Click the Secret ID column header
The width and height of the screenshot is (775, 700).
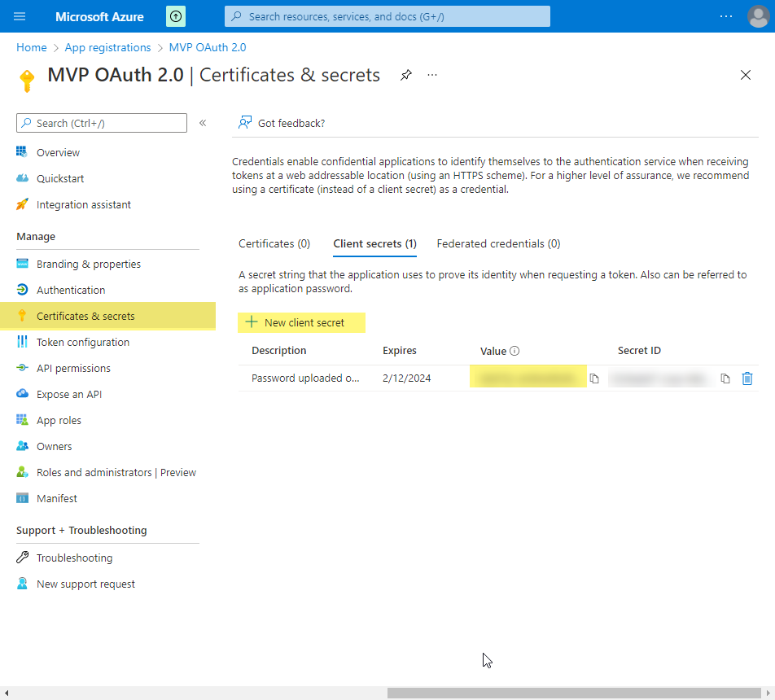tap(639, 351)
